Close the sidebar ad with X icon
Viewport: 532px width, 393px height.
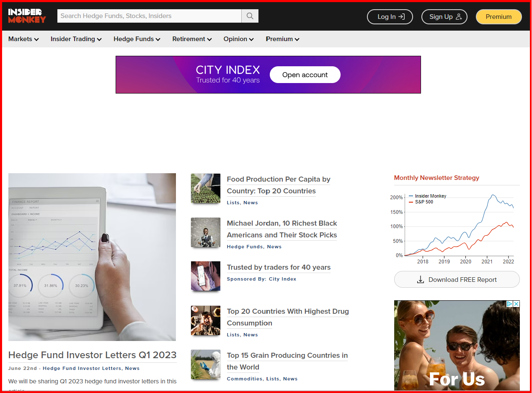pos(517,304)
